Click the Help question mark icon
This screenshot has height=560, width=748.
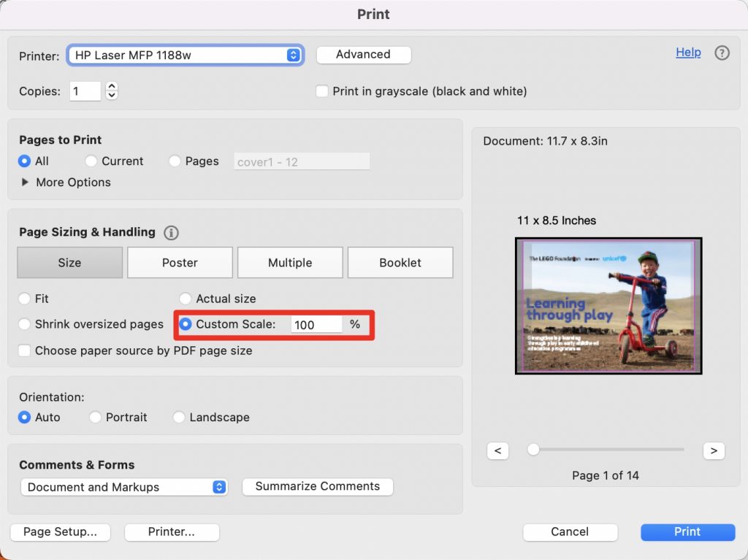point(722,53)
